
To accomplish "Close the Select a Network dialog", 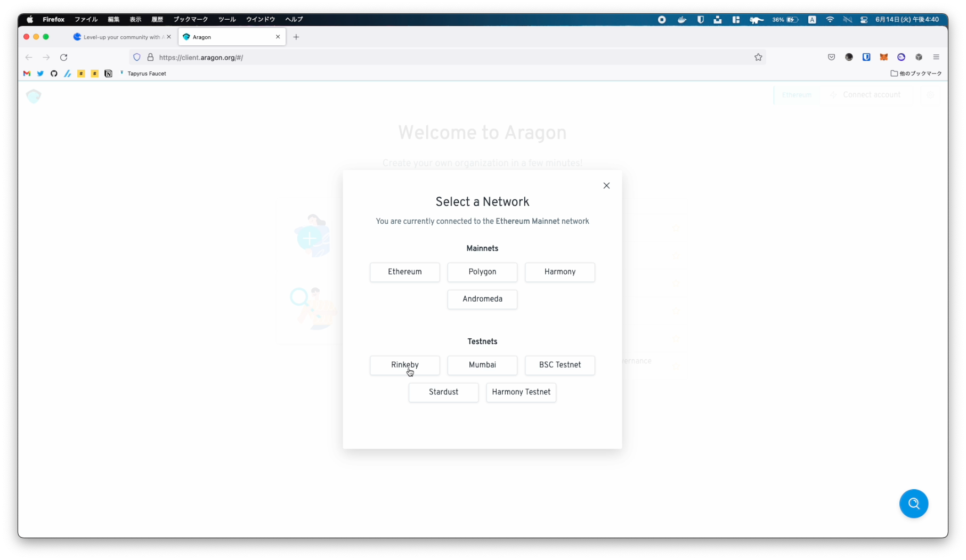I will (606, 185).
